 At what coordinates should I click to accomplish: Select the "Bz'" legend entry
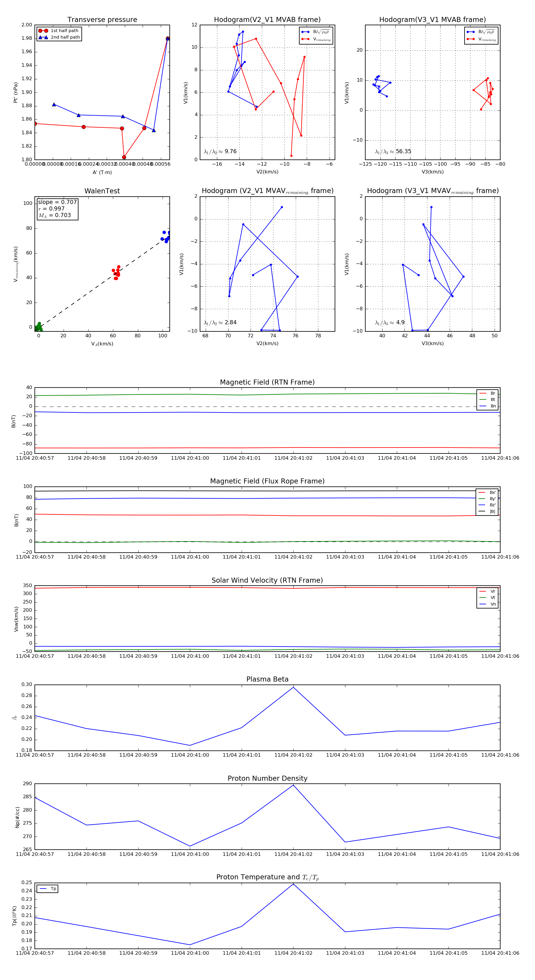click(487, 505)
